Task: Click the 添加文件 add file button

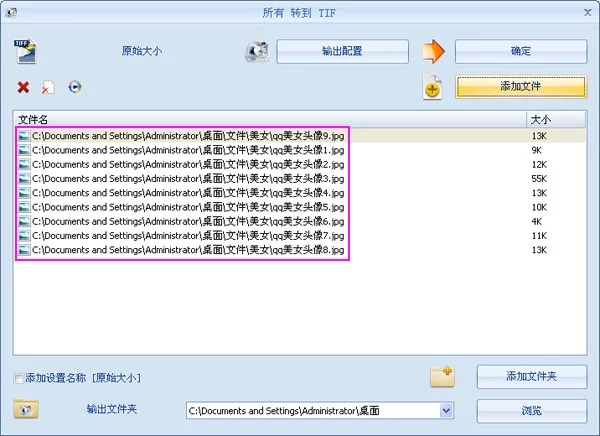Action: [521, 87]
